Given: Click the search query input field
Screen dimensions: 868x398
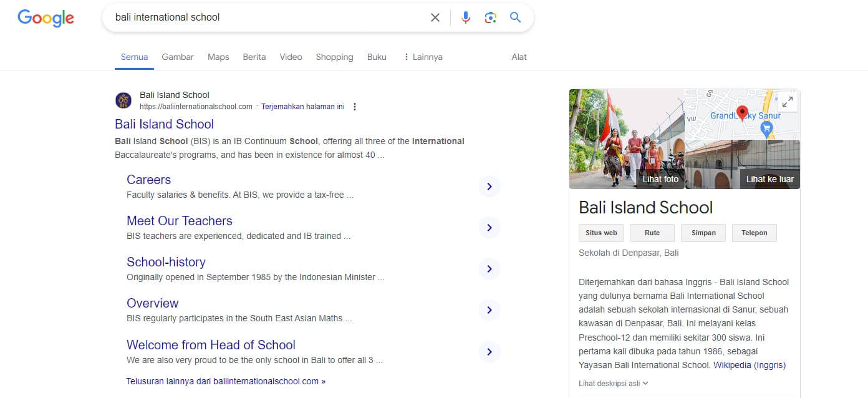Looking at the screenshot, I should (268, 17).
